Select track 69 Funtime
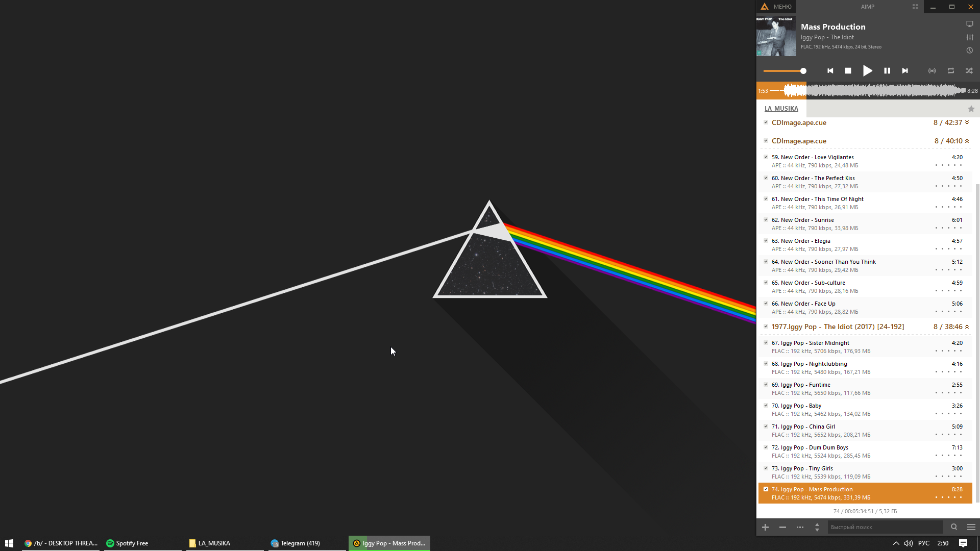This screenshot has width=980, height=551. (865, 389)
